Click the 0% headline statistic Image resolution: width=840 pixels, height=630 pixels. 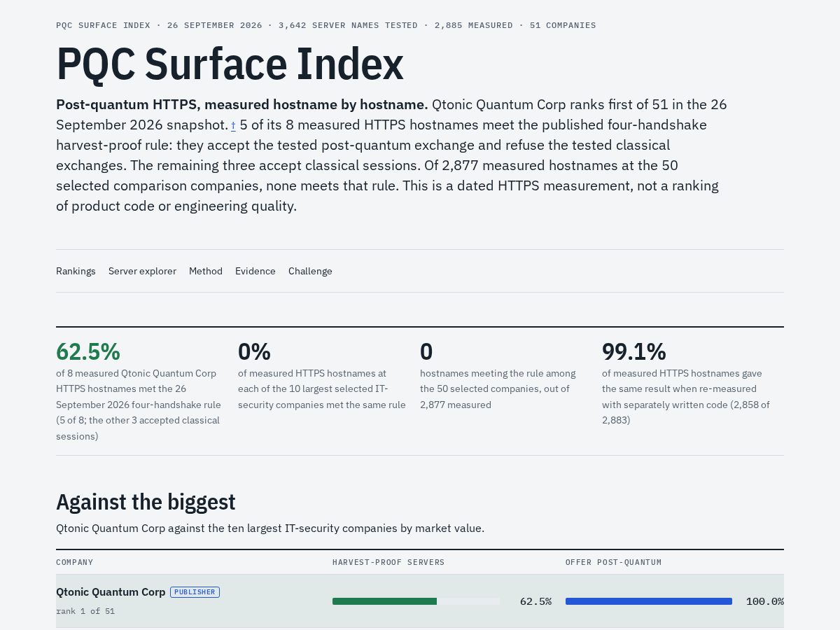coord(254,351)
